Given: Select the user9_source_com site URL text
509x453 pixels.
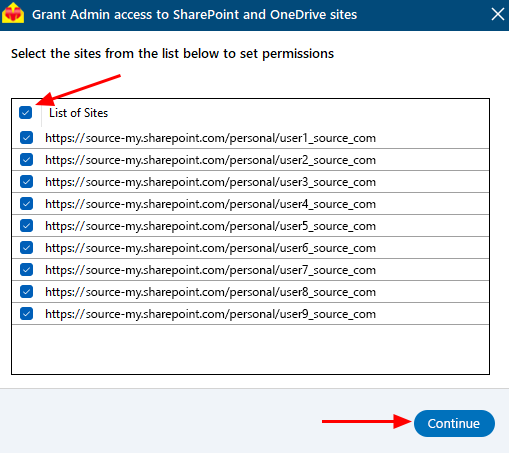Looking at the screenshot, I should coord(210,314).
